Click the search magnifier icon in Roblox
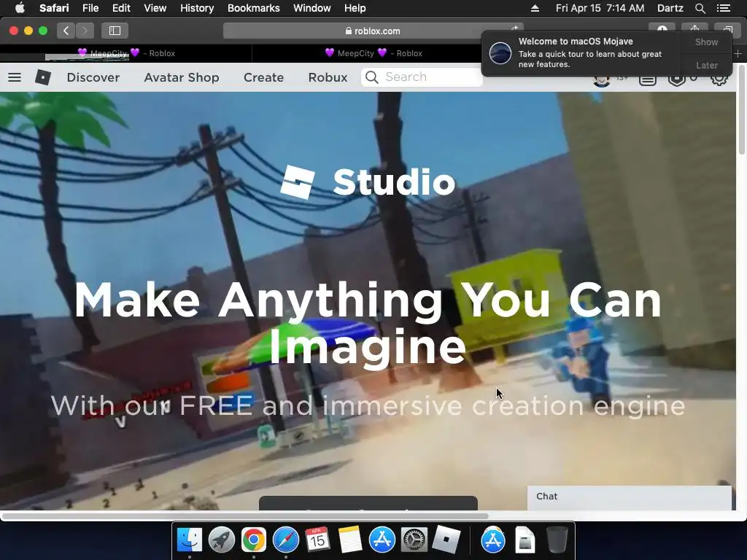This screenshot has height=560, width=747. point(372,77)
